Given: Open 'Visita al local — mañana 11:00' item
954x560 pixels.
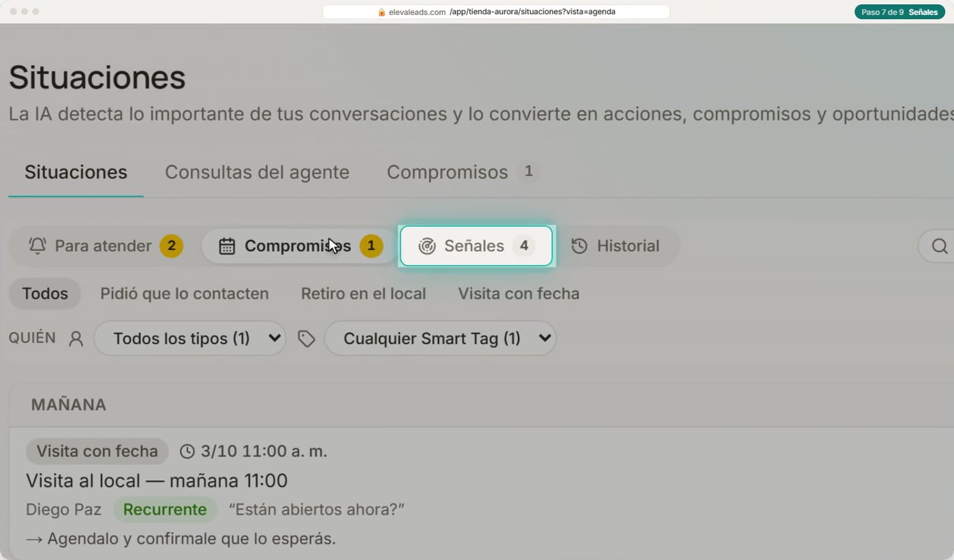Looking at the screenshot, I should pyautogui.click(x=157, y=481).
